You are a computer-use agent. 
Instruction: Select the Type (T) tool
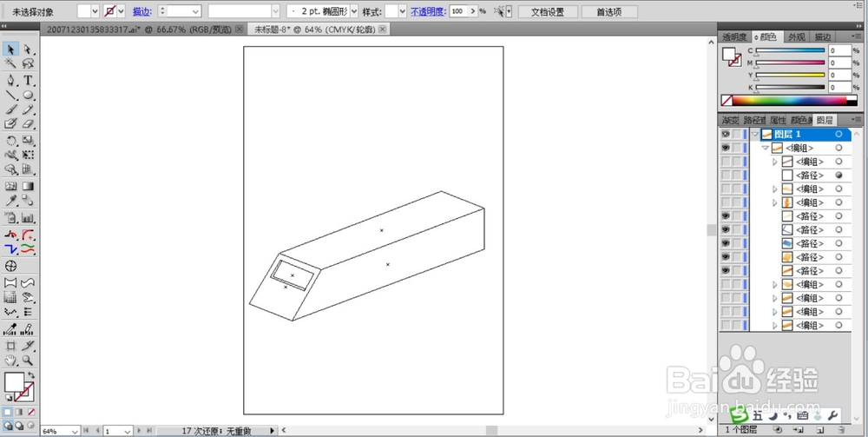click(28, 80)
